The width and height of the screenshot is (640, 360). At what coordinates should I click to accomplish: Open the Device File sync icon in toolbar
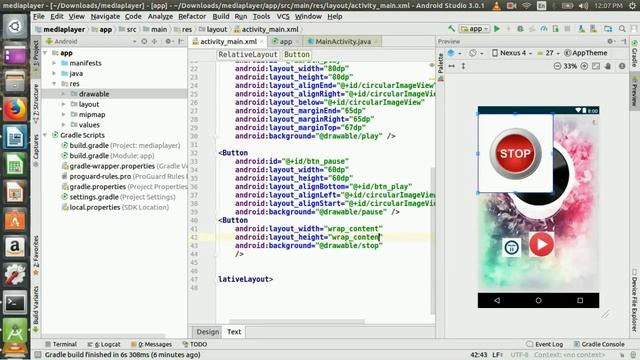(x=608, y=29)
